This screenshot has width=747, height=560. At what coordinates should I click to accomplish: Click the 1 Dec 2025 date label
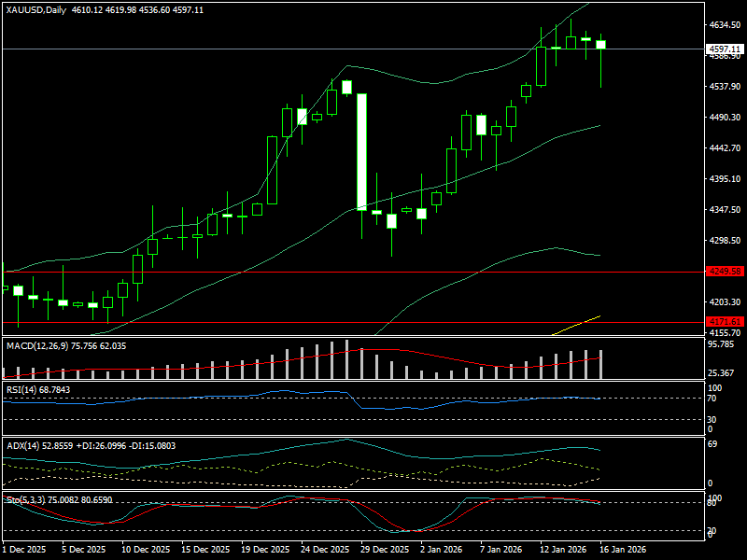(x=24, y=550)
